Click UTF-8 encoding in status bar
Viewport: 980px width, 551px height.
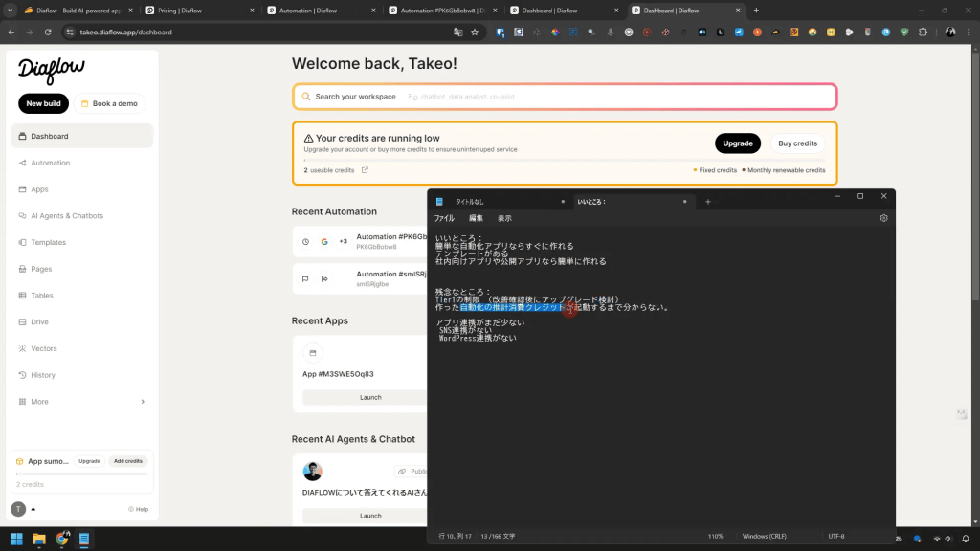point(836,536)
